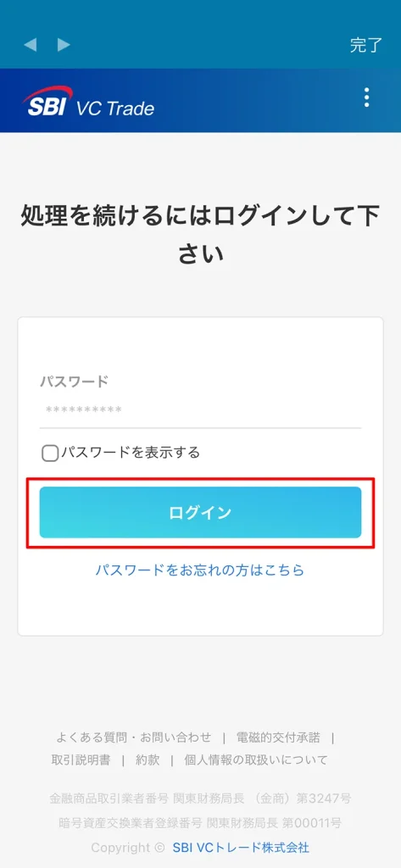Click the パスワードを表示する label text

pos(131,453)
